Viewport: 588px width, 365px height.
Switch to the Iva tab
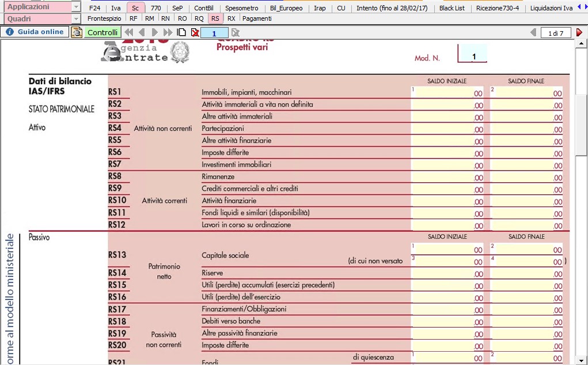pos(116,8)
